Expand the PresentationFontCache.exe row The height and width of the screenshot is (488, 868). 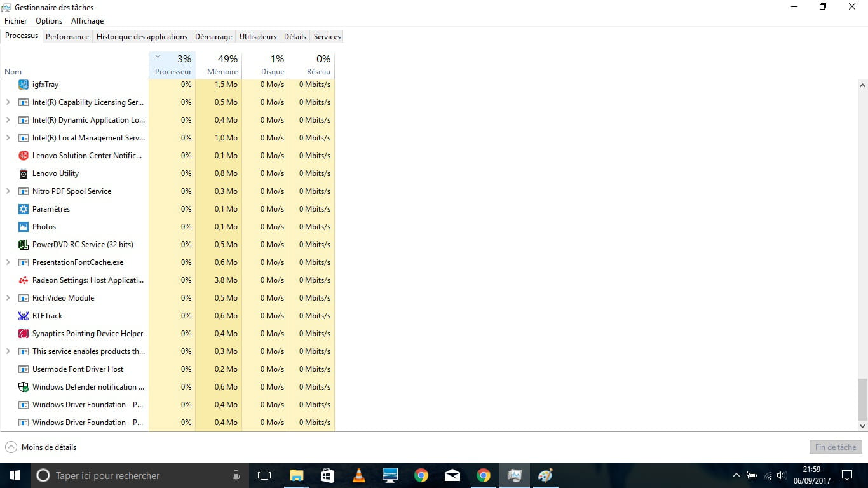click(8, 262)
